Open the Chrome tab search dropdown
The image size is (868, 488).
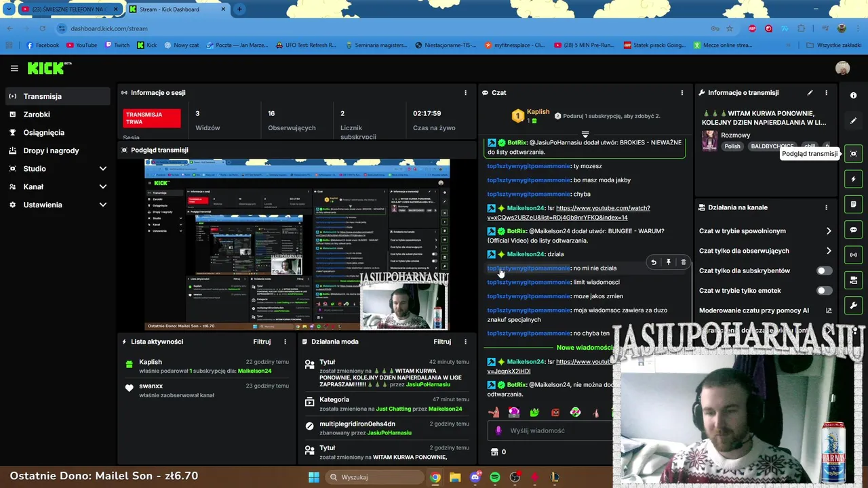[x=9, y=9]
